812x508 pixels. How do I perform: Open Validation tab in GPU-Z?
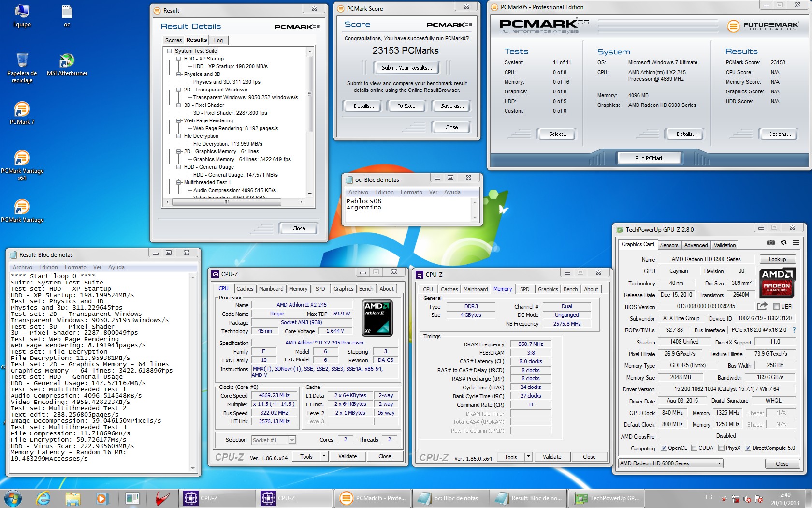pyautogui.click(x=725, y=245)
